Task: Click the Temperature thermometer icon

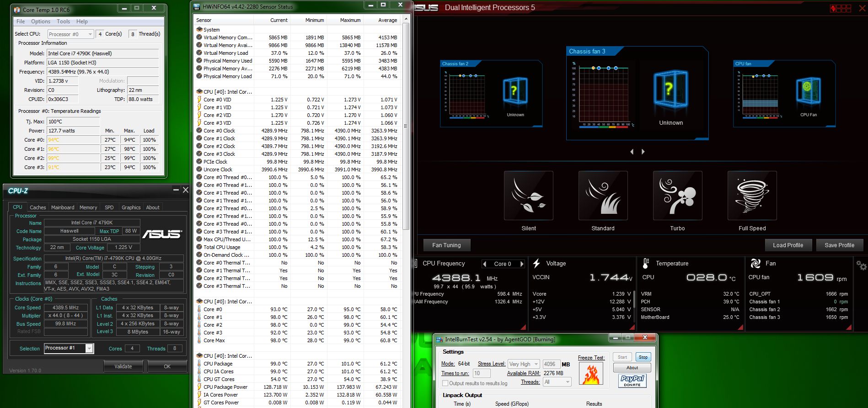Action: pyautogui.click(x=646, y=263)
